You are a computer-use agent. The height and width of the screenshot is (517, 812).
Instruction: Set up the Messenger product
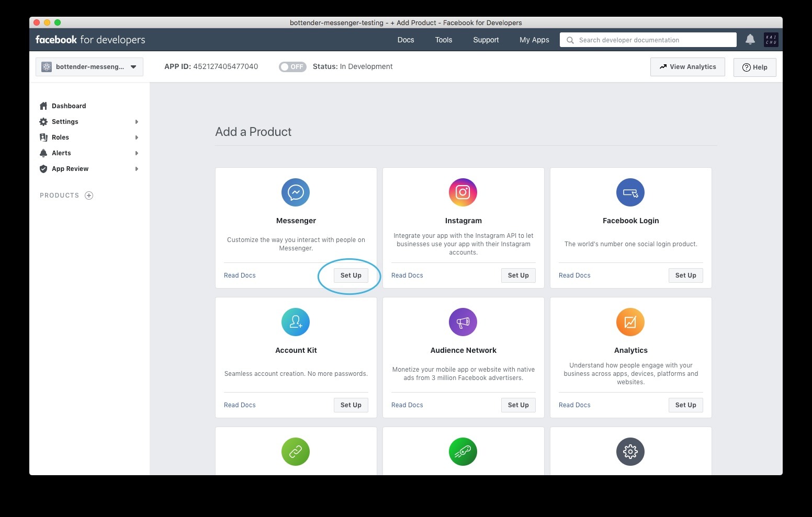tap(351, 275)
